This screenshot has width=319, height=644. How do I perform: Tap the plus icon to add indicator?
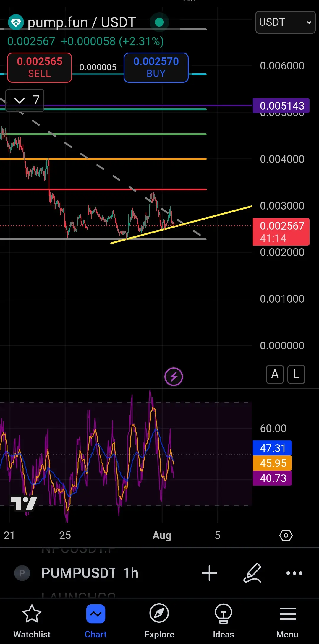pyautogui.click(x=209, y=573)
